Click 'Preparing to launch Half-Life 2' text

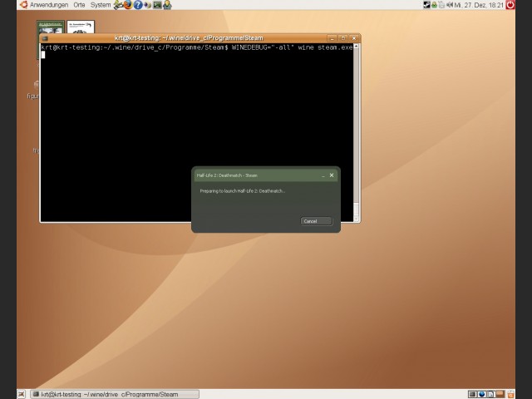point(242,191)
